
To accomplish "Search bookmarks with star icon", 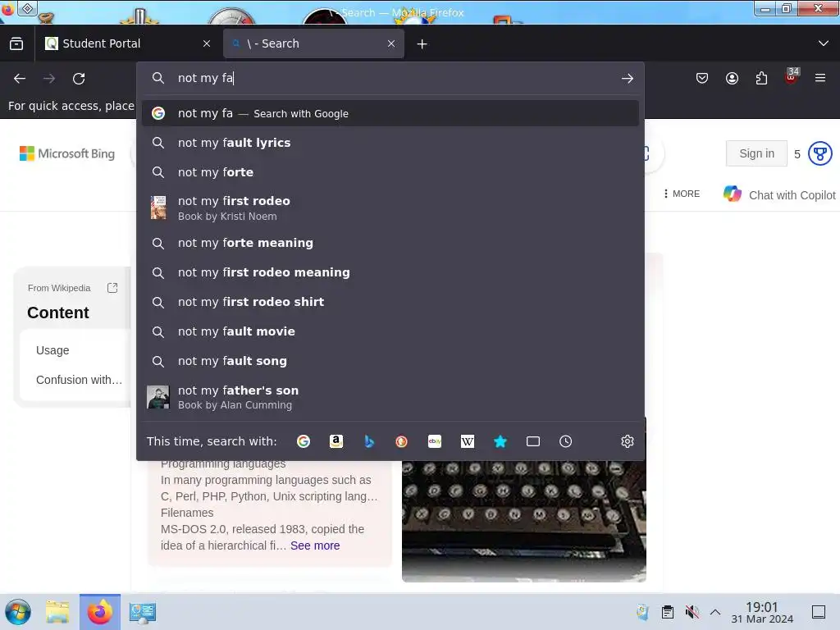I will click(x=500, y=441).
